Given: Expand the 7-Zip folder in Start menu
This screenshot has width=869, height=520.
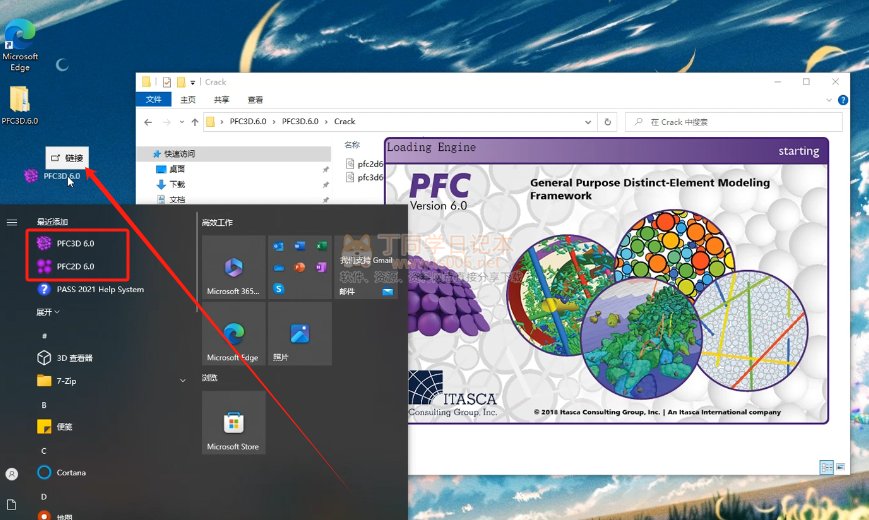Looking at the screenshot, I should click(x=182, y=381).
